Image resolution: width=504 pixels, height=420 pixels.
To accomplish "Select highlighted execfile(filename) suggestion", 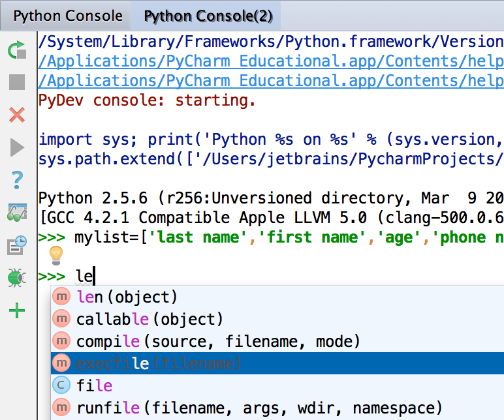I will click(x=277, y=363).
